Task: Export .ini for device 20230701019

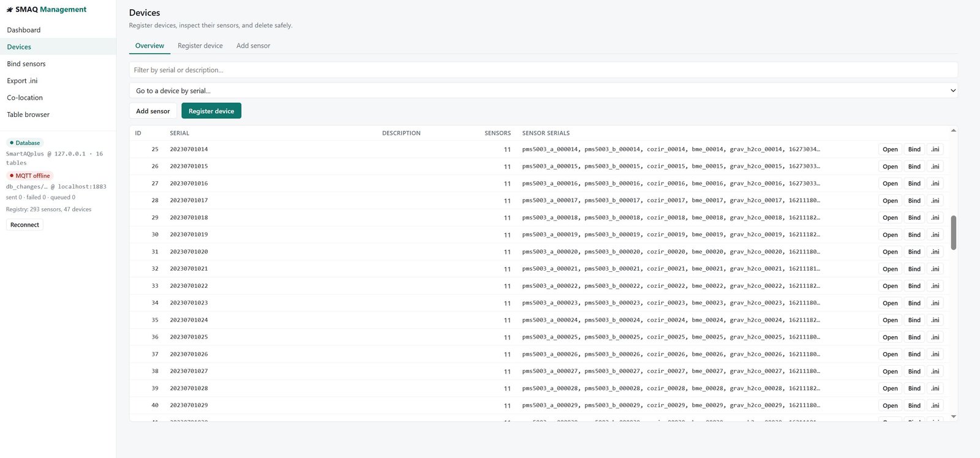Action: (x=935, y=235)
